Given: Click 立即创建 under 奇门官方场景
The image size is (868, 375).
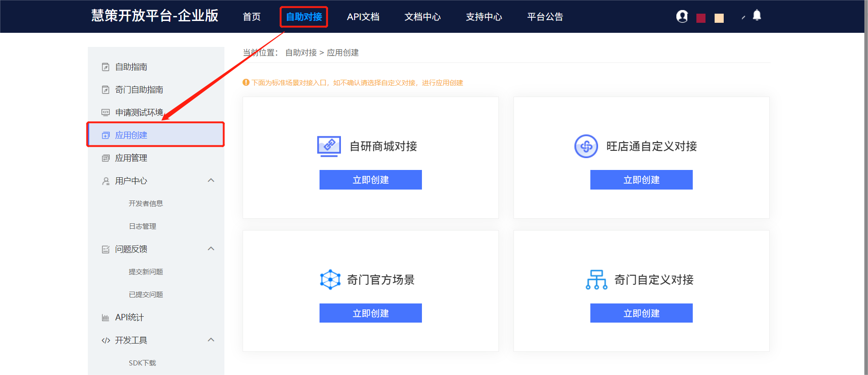Looking at the screenshot, I should (371, 313).
